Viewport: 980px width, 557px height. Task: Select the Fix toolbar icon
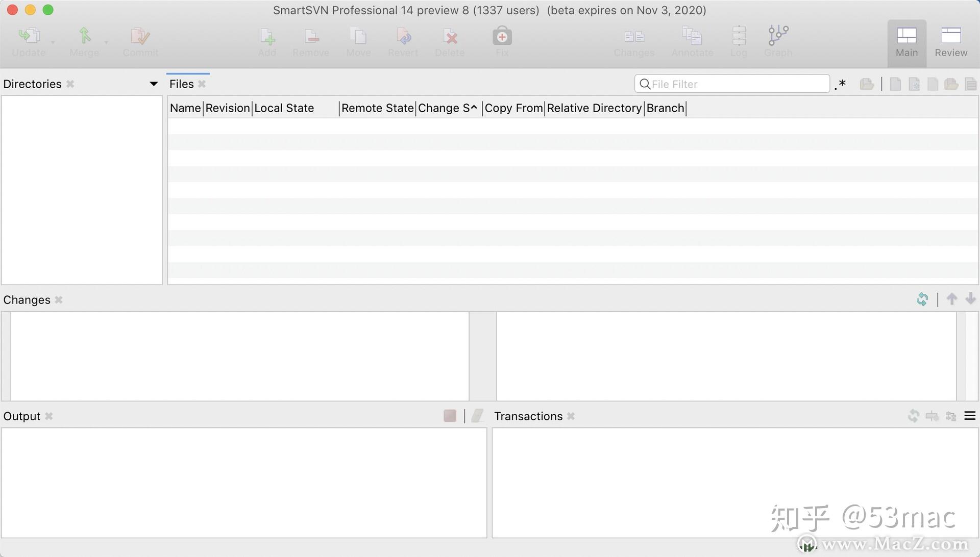(501, 36)
